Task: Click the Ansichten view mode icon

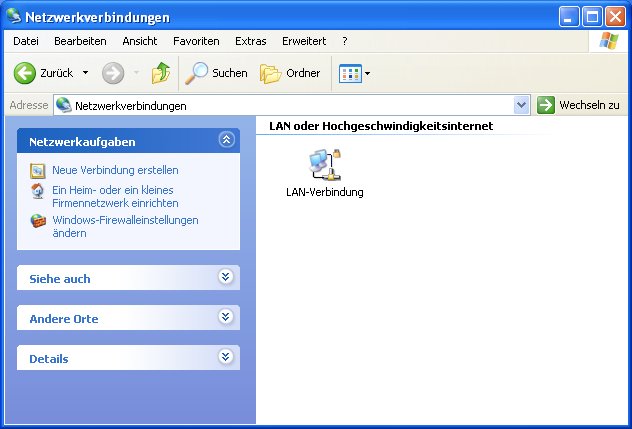Action: 350,73
